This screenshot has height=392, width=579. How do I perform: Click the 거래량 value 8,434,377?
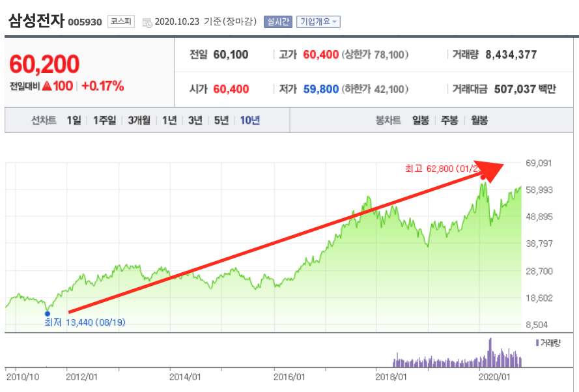click(x=511, y=55)
